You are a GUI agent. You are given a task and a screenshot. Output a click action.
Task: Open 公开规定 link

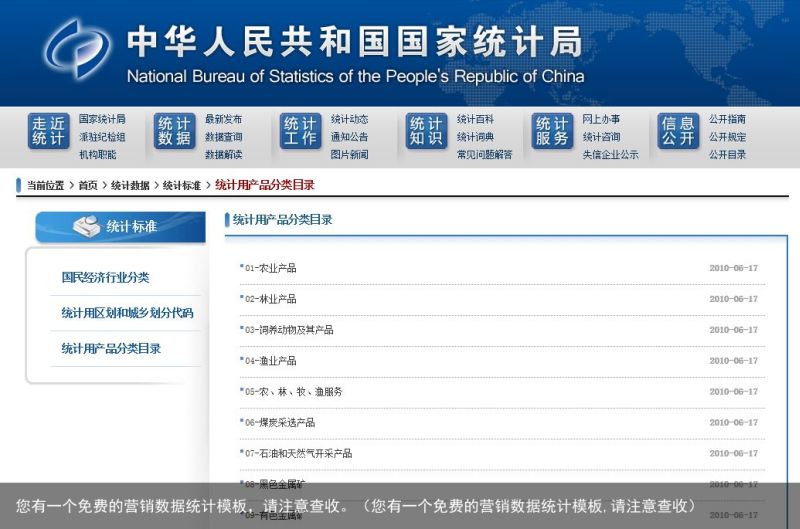click(x=727, y=137)
